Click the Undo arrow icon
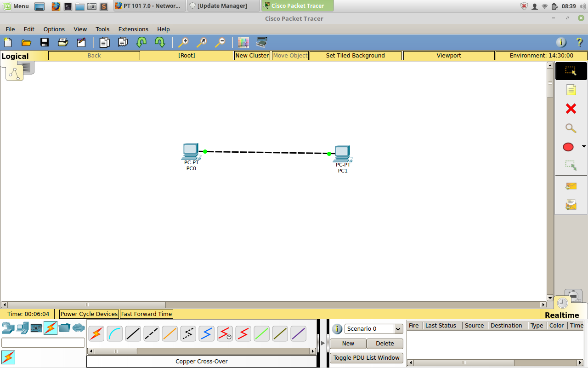Image resolution: width=588 pixels, height=368 pixels. click(x=141, y=42)
